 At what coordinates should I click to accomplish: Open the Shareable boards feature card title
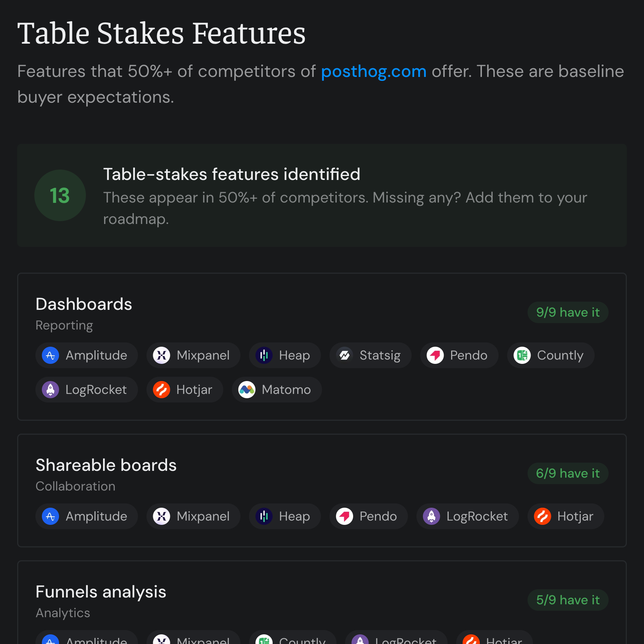[x=106, y=465]
